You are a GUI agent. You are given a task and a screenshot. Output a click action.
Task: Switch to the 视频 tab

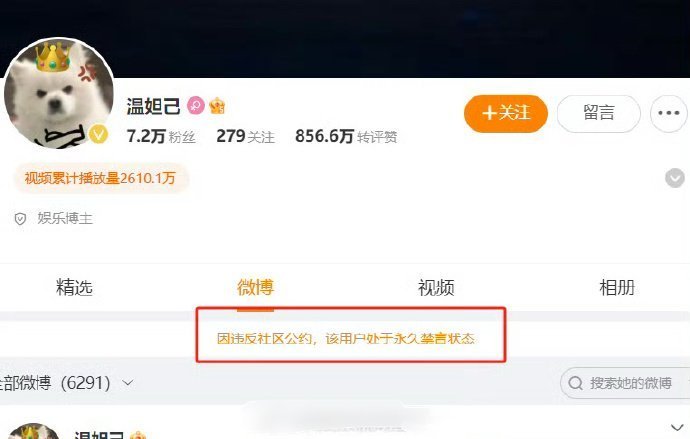[436, 288]
